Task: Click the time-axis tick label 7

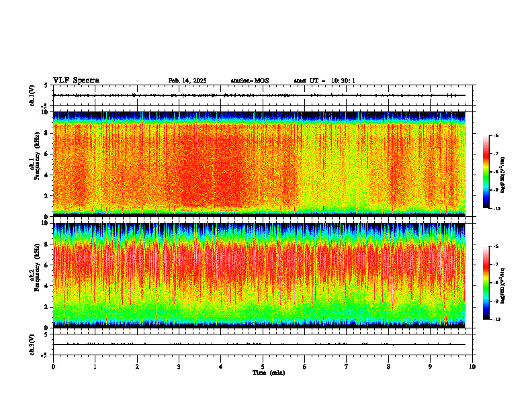Action: (347, 367)
